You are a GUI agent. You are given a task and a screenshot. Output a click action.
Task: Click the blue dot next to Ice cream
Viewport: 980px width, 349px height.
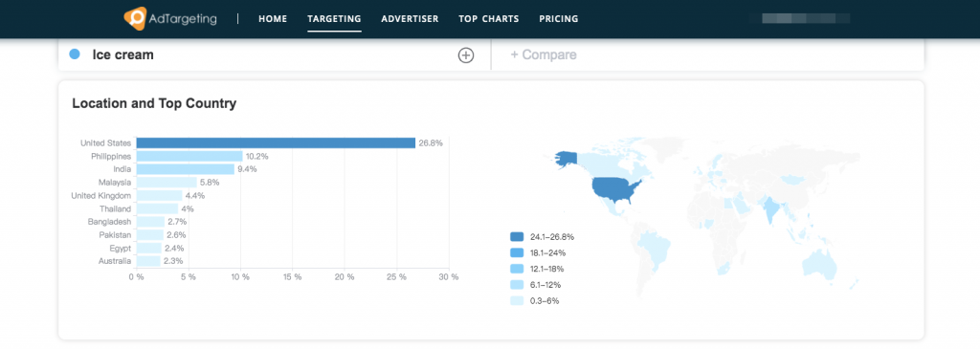pos(75,55)
